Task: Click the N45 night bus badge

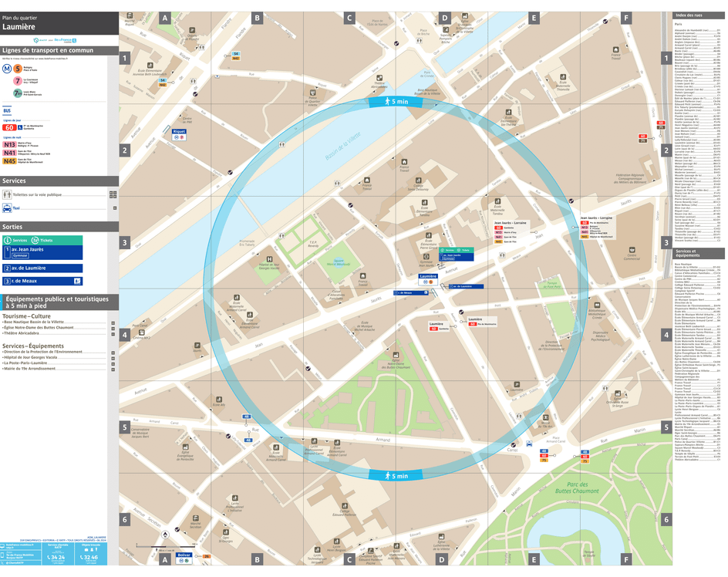Action: (10, 160)
